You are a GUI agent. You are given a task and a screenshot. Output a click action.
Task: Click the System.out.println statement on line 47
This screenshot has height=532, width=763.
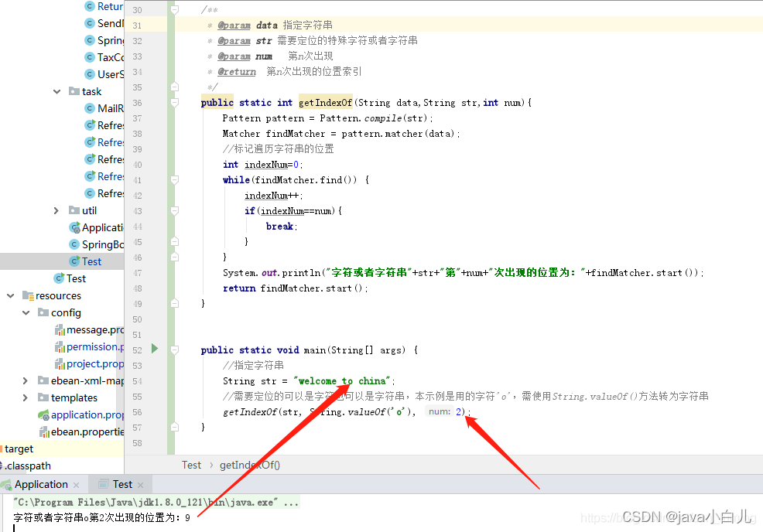(464, 273)
